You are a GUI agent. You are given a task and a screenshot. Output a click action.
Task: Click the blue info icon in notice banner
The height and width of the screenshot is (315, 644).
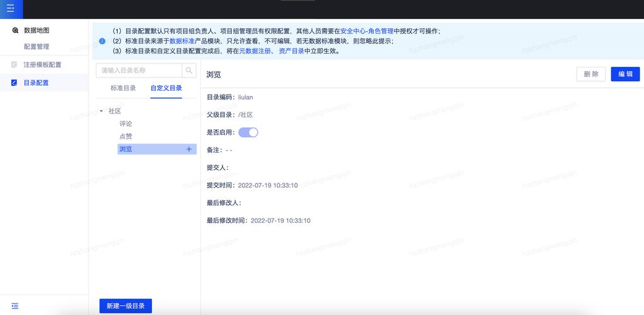point(102,41)
